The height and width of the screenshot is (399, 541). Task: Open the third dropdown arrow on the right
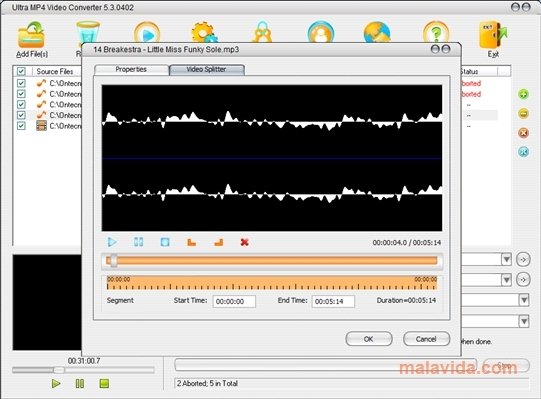point(524,300)
